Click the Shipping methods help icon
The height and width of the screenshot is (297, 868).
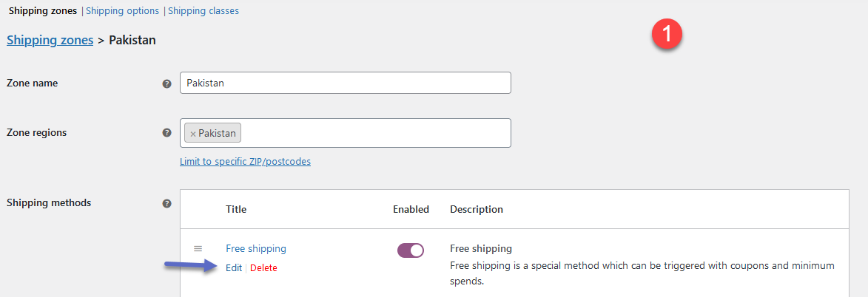[166, 203]
